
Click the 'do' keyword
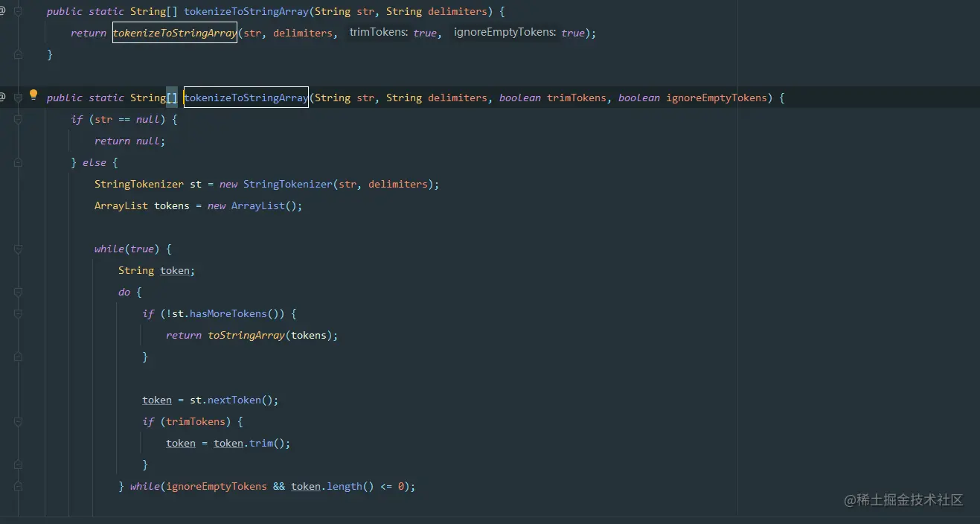[124, 292]
